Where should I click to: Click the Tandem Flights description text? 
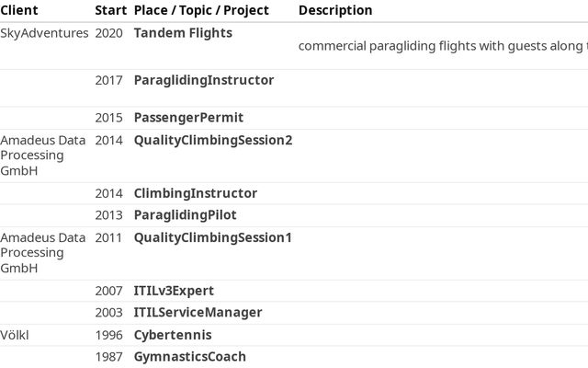tap(443, 46)
